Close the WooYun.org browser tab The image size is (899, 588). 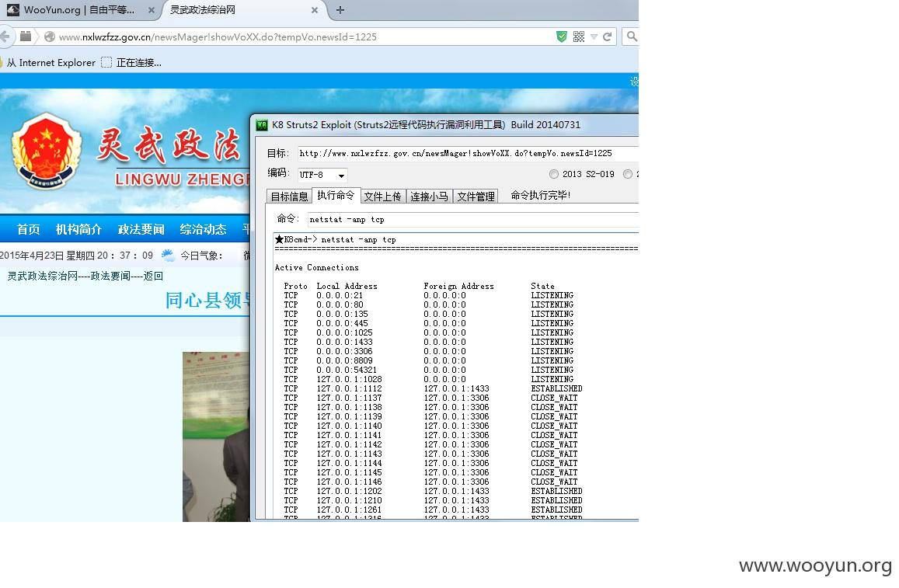point(151,10)
